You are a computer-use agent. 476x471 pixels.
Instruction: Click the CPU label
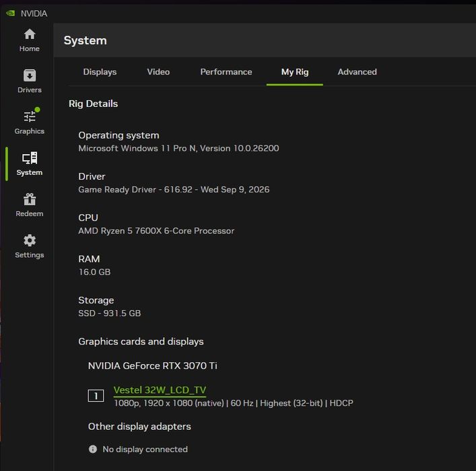(88, 217)
